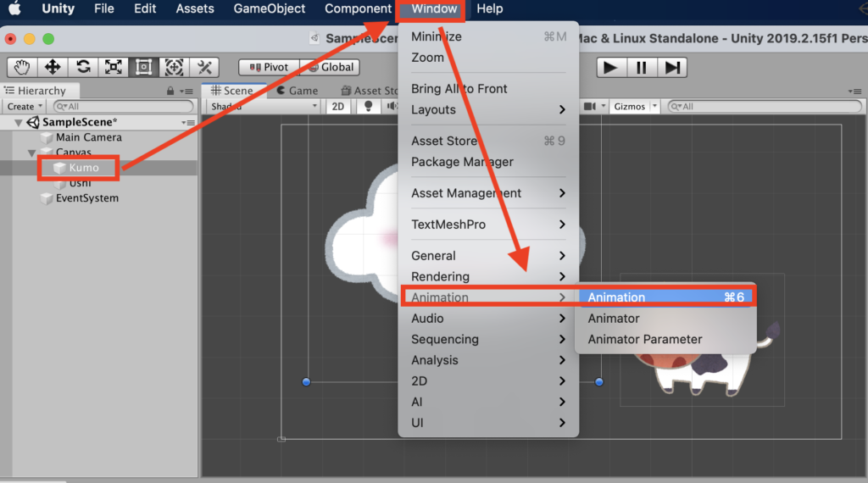Open the Component menu
Image resolution: width=868 pixels, height=483 pixels.
point(358,8)
